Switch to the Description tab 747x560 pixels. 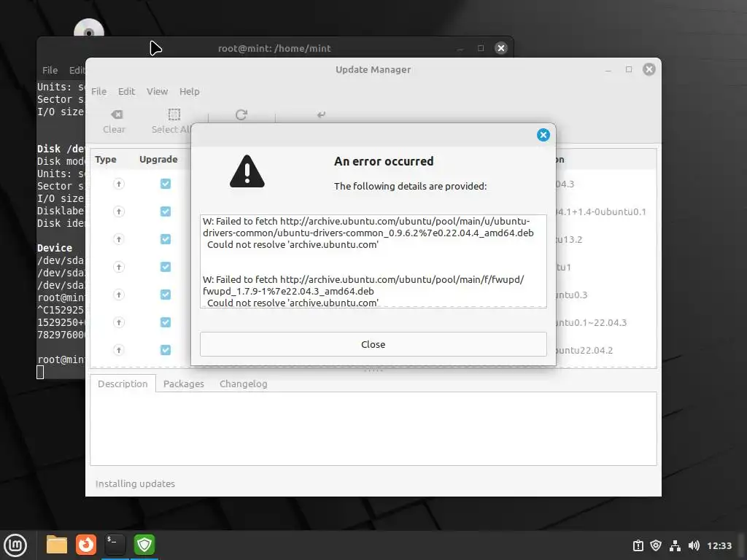pos(123,384)
